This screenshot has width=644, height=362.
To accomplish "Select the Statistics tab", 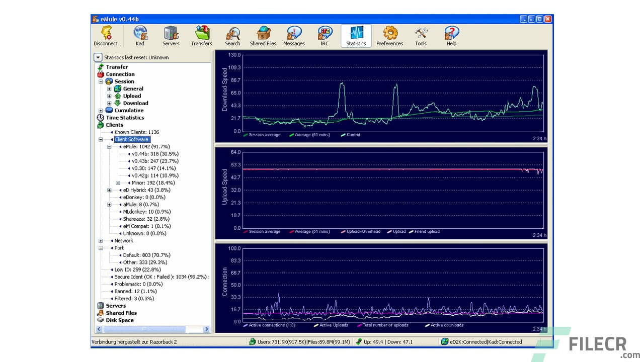I will click(x=356, y=35).
